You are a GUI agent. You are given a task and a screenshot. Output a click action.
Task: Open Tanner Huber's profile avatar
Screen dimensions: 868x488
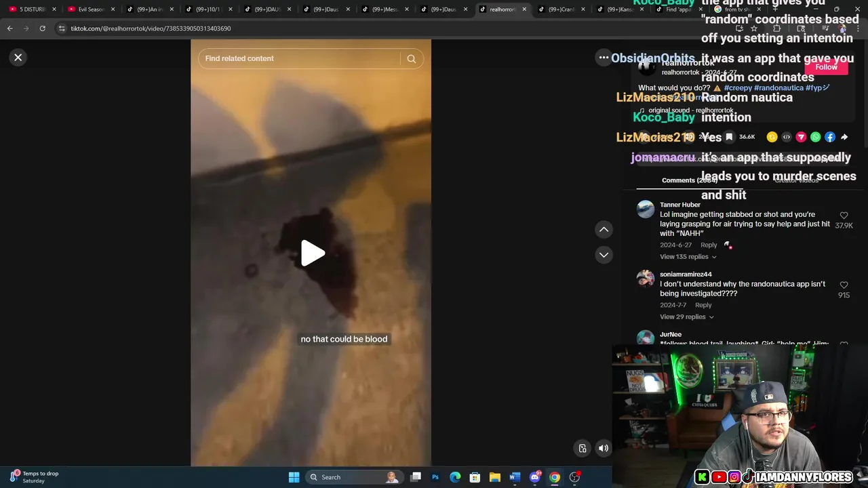coord(645,209)
